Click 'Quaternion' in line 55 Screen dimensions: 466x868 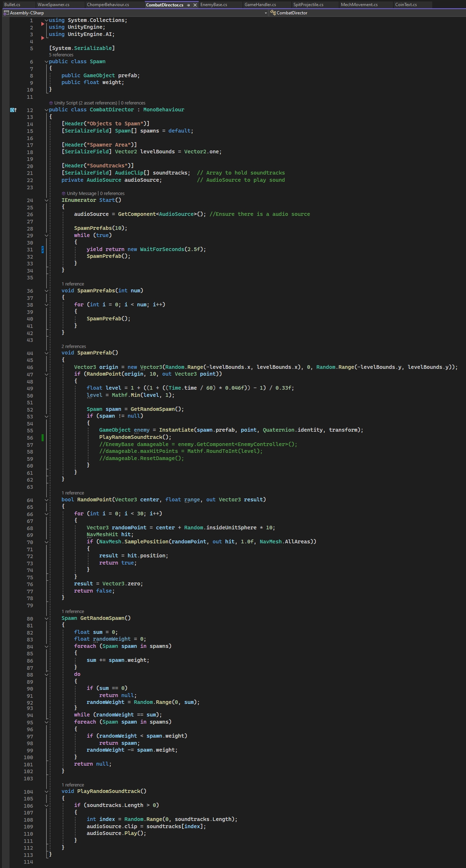(278, 430)
